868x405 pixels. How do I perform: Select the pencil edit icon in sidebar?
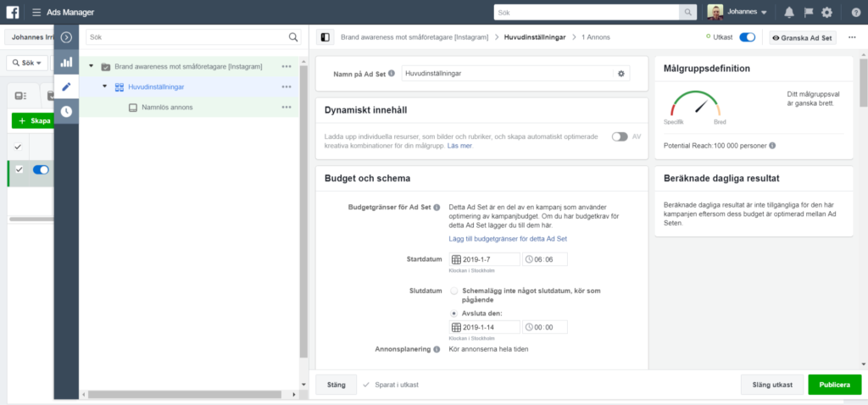click(66, 86)
